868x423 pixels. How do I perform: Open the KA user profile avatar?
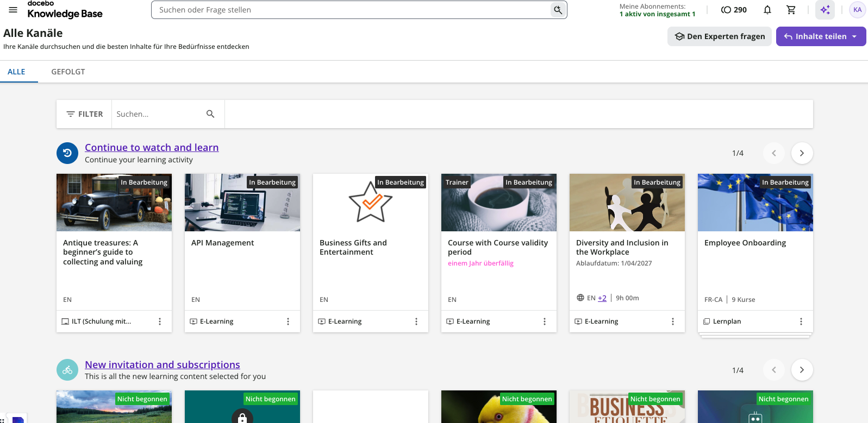[x=858, y=10]
